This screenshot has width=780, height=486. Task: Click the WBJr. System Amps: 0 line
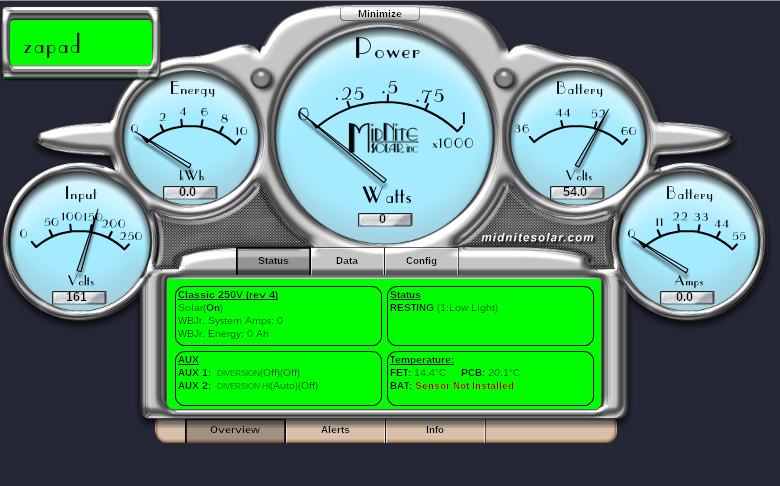[x=230, y=321]
